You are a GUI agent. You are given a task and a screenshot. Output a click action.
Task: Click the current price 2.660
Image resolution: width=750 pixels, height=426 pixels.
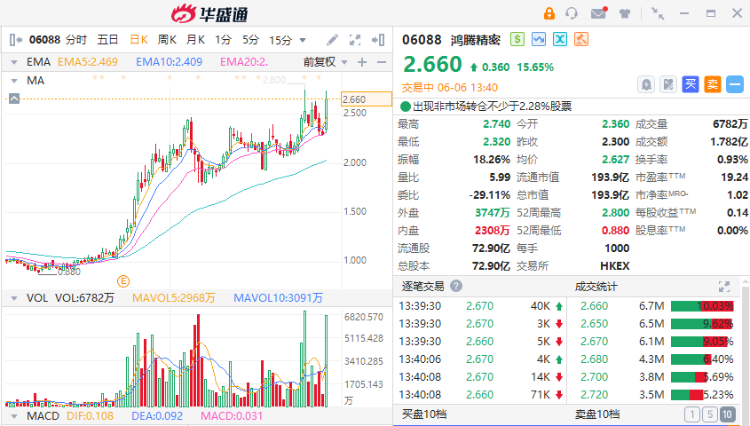tap(432, 64)
